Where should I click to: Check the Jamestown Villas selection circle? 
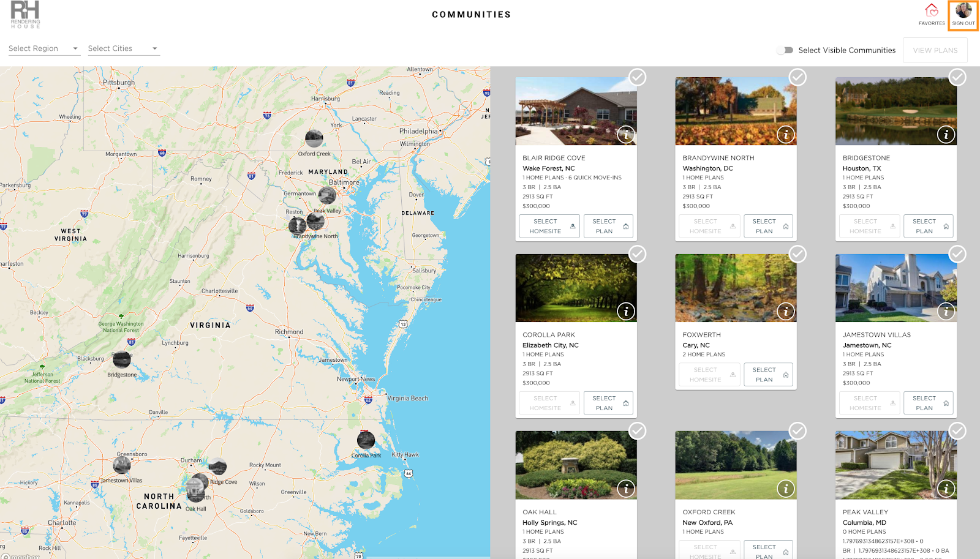957,254
